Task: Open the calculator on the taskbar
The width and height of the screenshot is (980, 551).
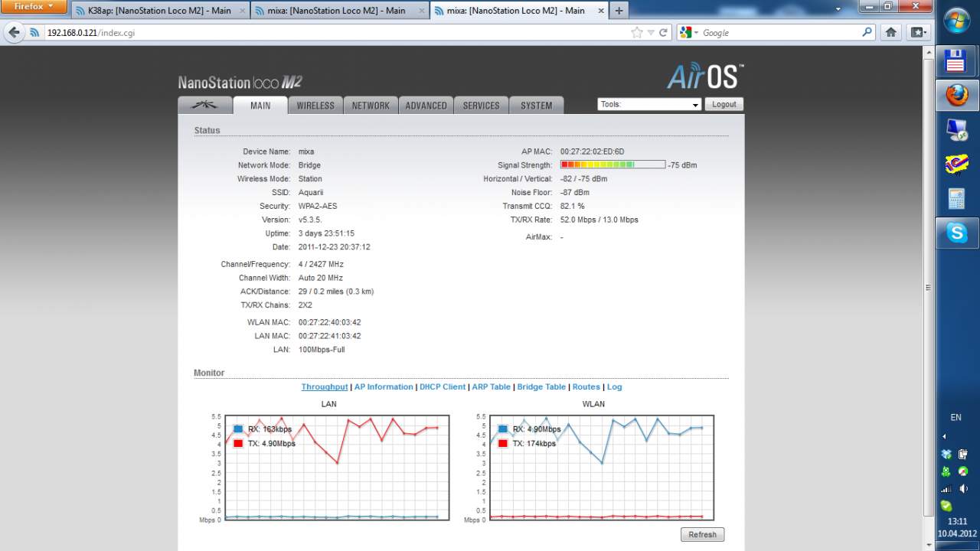Action: tap(956, 198)
